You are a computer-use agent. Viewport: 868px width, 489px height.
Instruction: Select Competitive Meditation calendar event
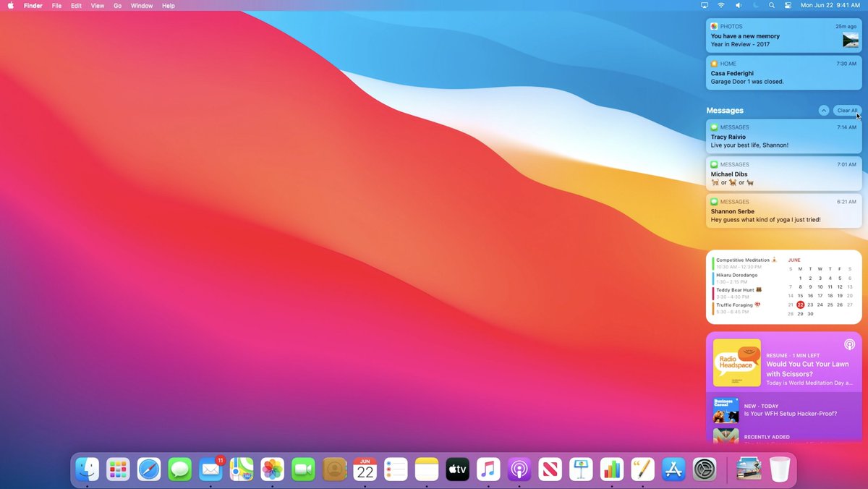(x=746, y=263)
